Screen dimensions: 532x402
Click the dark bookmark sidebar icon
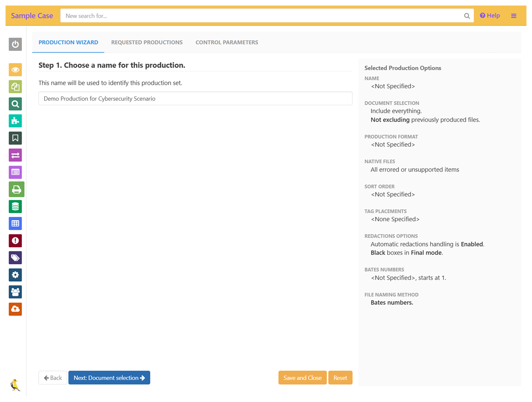(x=15, y=138)
